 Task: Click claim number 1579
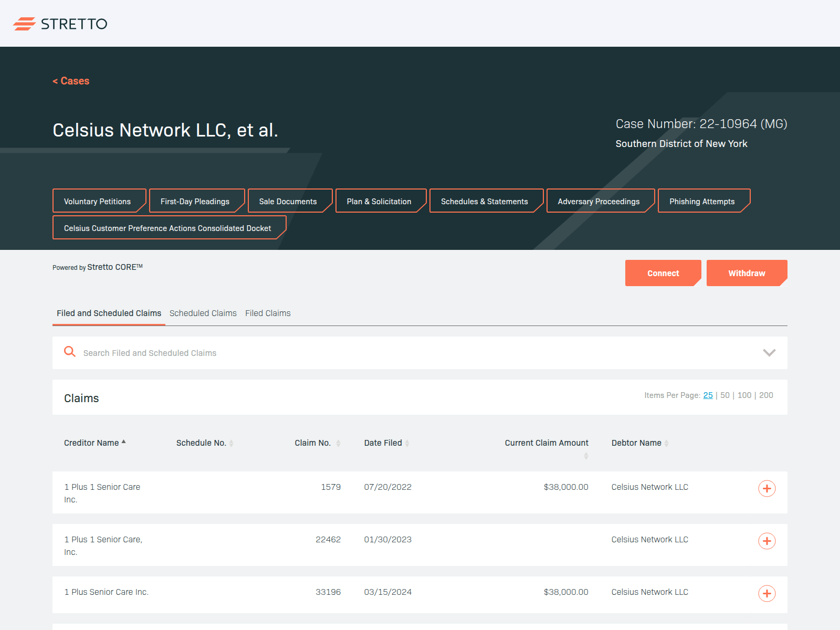(x=331, y=487)
